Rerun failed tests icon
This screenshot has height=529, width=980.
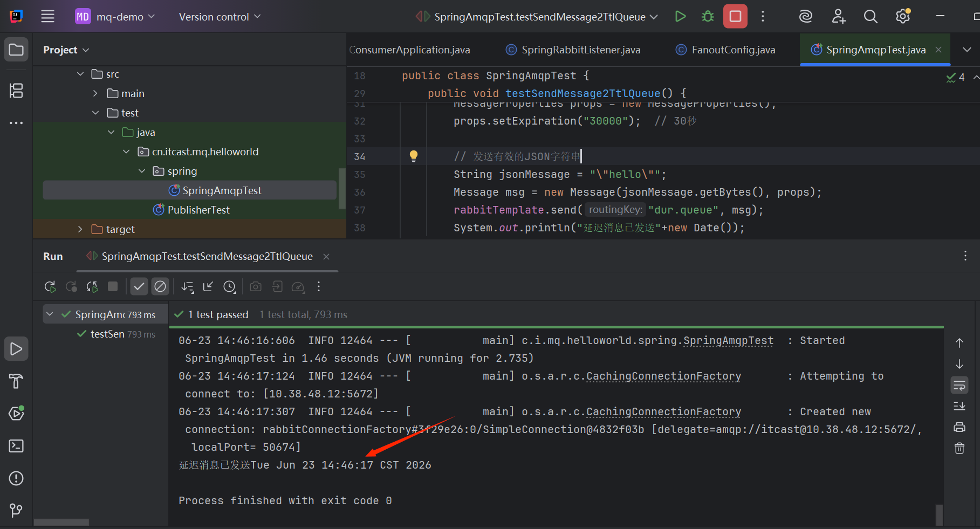click(x=71, y=287)
